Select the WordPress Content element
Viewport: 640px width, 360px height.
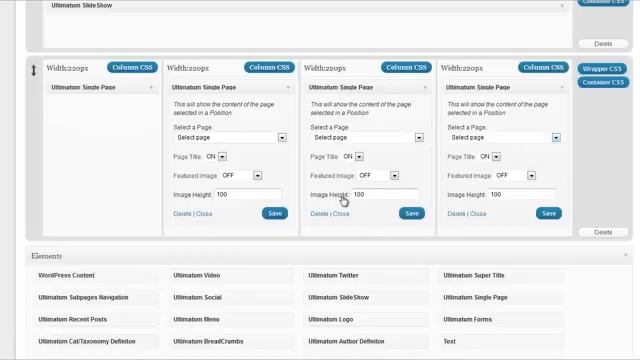[96, 276]
